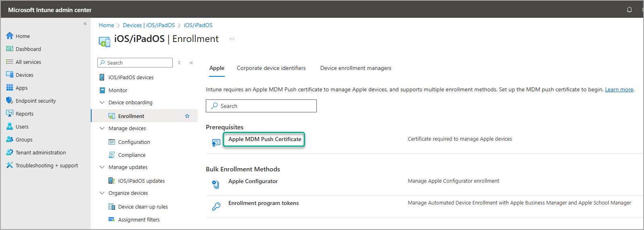Follow the Learn more link
Viewport: 644px width, 230px height.
[619, 89]
